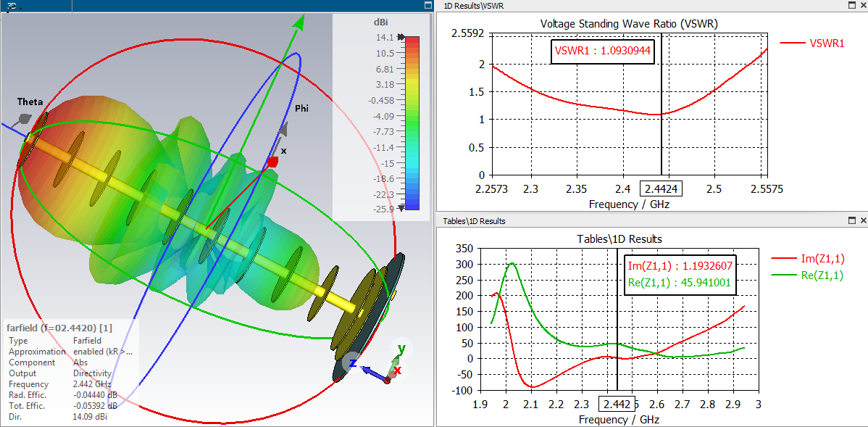Viewport: 868px width, 427px height.
Task: Click the impedance plot vertical marker line
Action: click(617, 318)
